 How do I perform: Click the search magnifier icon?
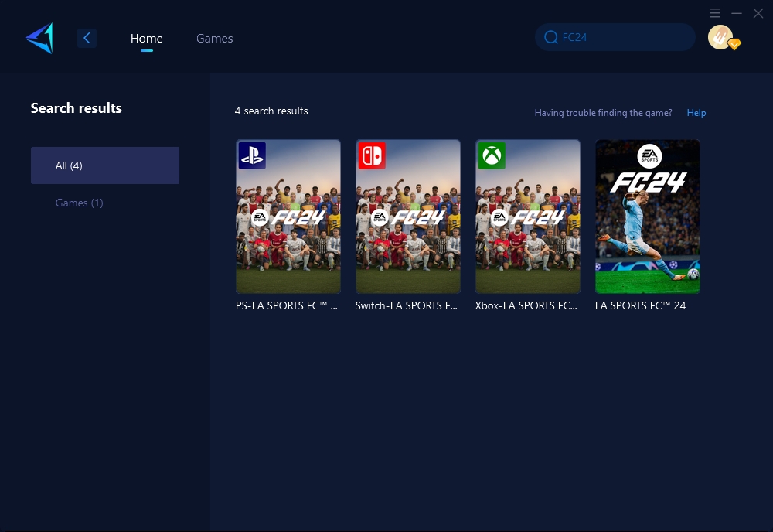tap(550, 37)
